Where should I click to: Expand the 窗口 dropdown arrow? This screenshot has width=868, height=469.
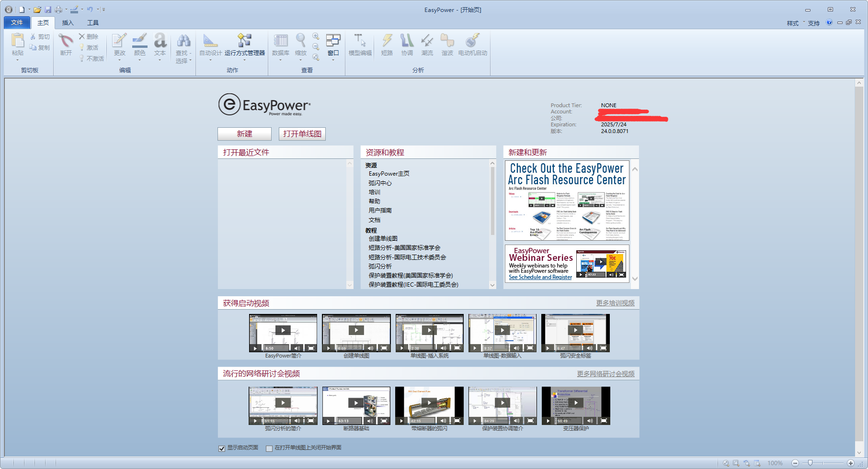coord(333,60)
